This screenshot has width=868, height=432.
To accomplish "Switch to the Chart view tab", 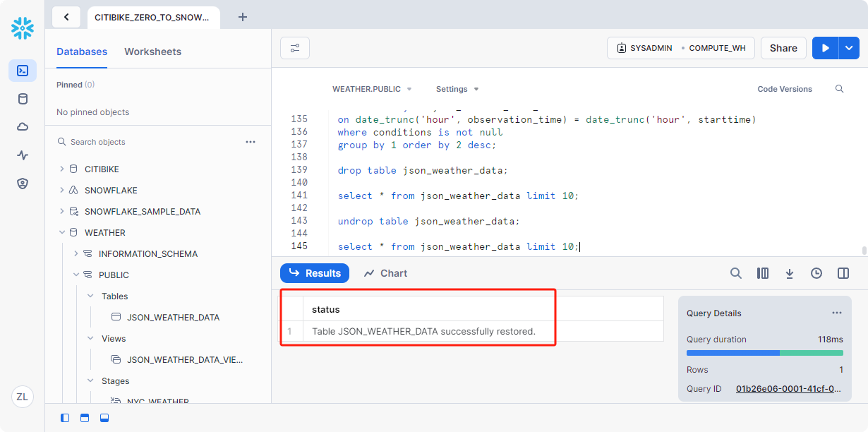I will pos(385,273).
